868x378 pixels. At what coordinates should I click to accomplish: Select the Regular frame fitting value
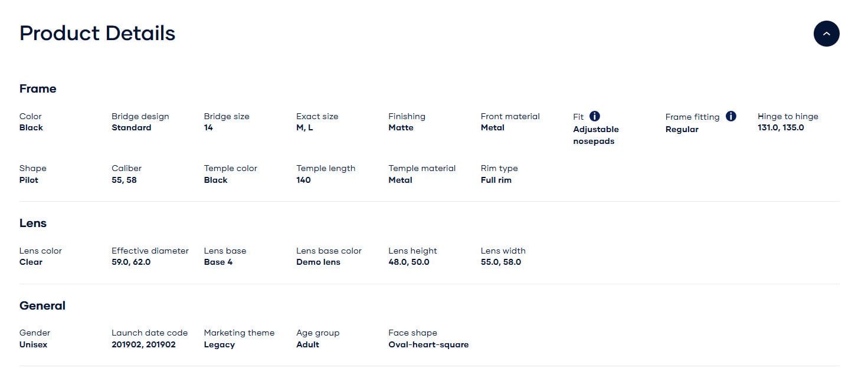682,129
